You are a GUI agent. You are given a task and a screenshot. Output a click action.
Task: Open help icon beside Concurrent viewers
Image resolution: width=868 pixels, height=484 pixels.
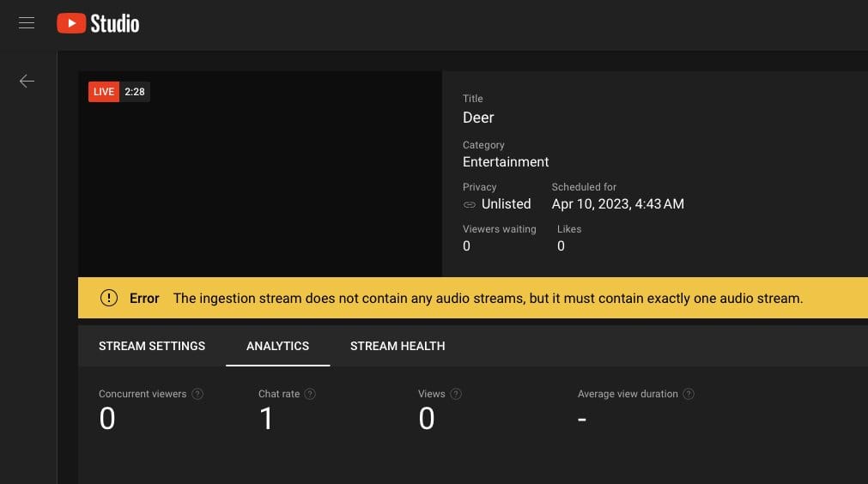[x=197, y=394]
